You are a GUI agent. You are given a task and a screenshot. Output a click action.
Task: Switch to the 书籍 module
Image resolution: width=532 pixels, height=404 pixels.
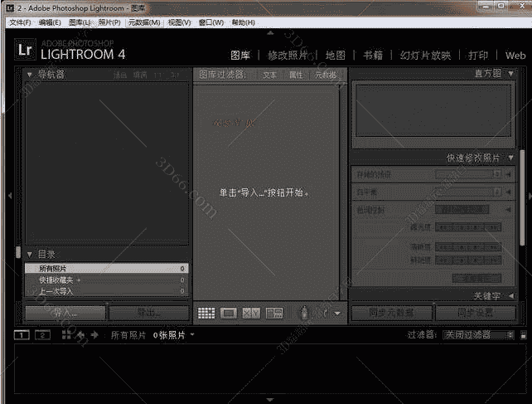coord(373,56)
